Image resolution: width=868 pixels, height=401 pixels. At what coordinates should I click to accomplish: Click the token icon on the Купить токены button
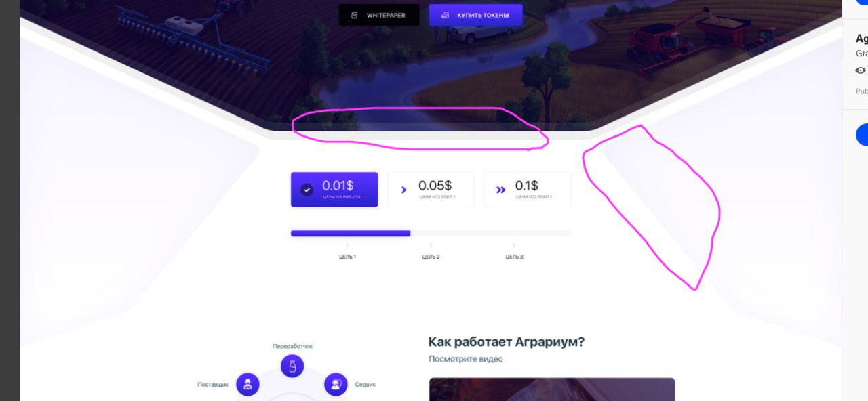(445, 15)
